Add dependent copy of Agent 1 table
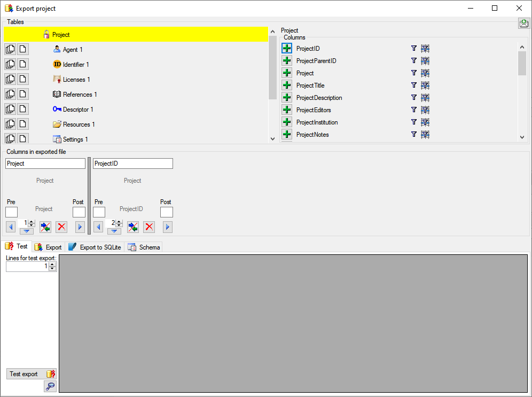This screenshot has height=397, width=532. [x=23, y=49]
